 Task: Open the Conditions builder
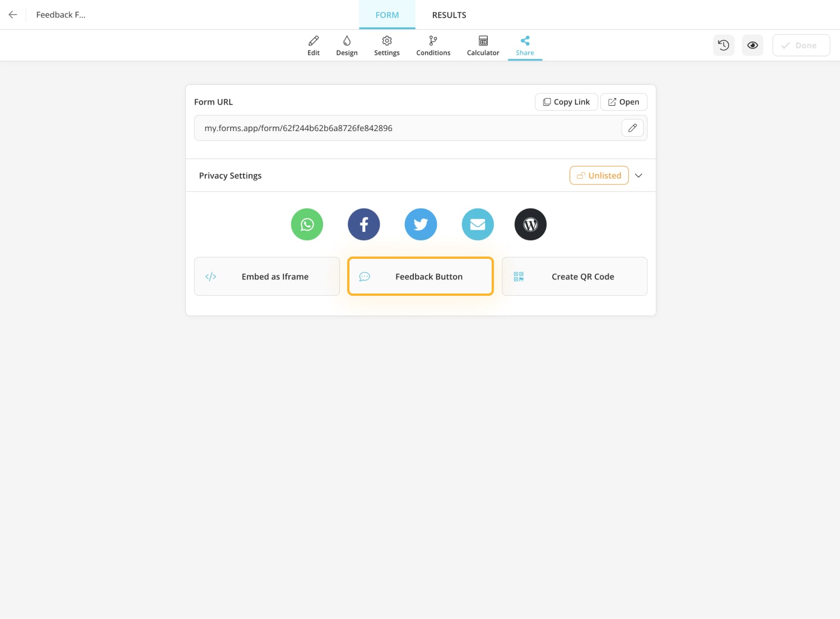(x=432, y=45)
